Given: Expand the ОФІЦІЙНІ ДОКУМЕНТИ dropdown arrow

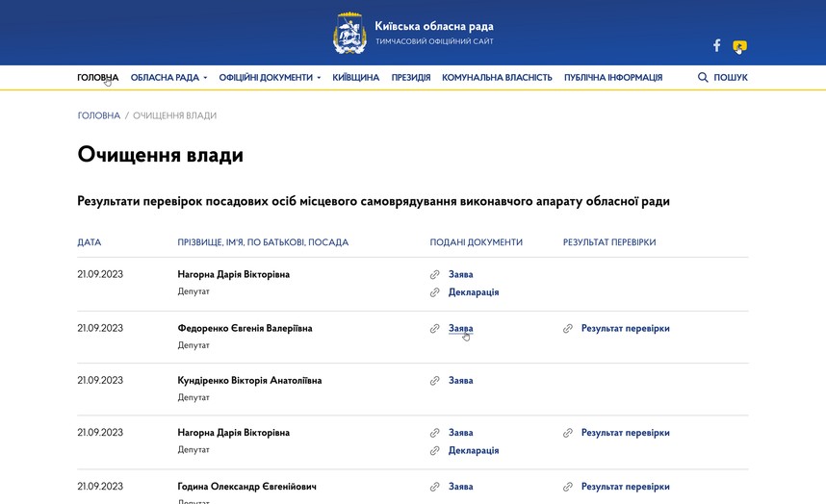Looking at the screenshot, I should pos(319,78).
